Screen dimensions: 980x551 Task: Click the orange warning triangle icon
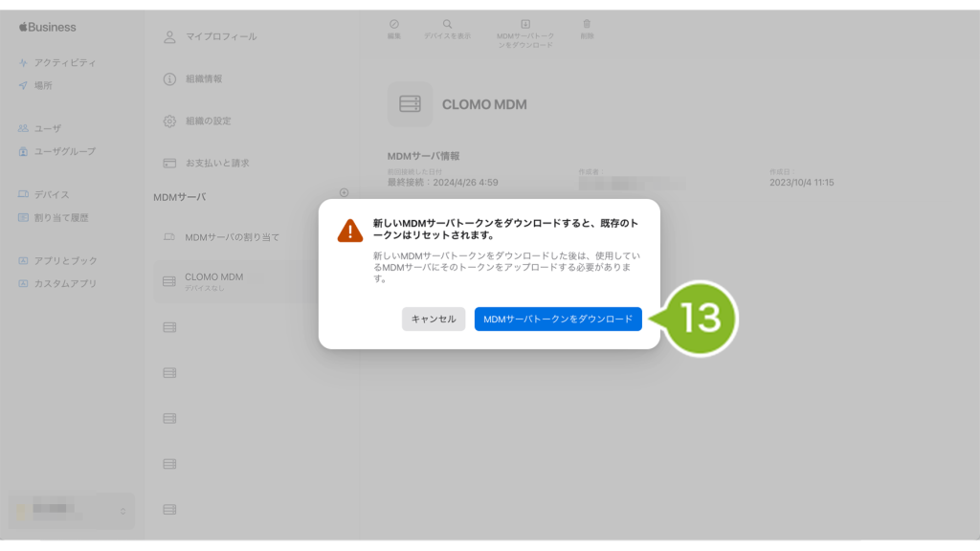350,231
